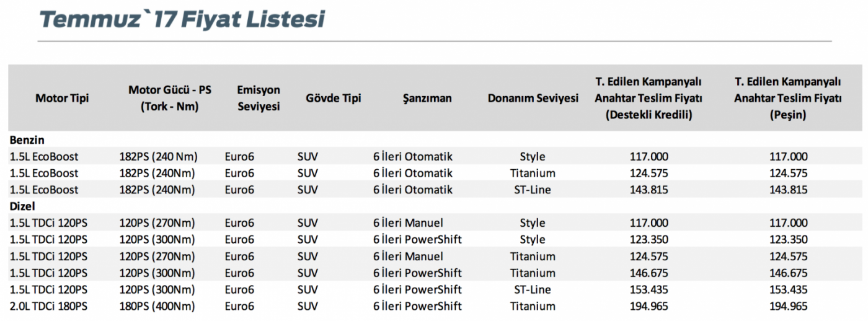Click the Emisyon Seviyesi column header
Viewport: 868px width, 321px height.
click(x=259, y=98)
